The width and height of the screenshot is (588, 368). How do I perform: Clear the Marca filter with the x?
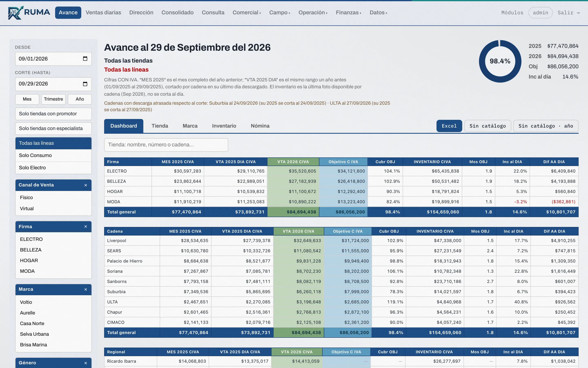pyautogui.click(x=86, y=289)
